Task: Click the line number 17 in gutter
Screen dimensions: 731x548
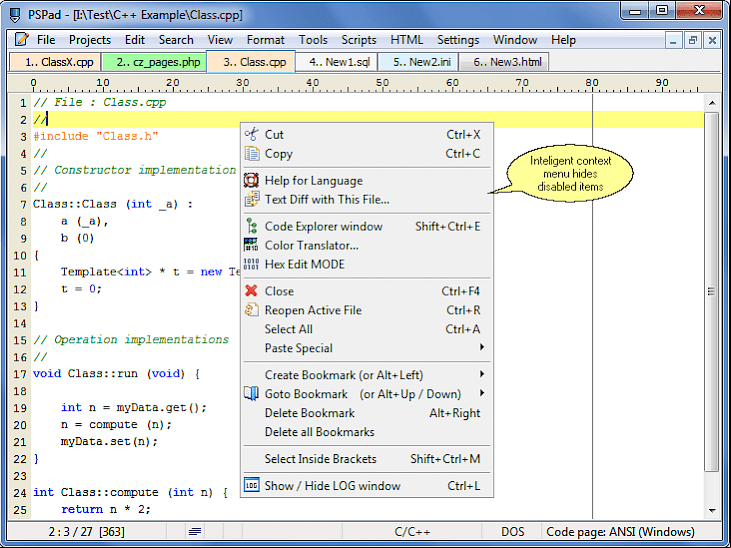Action: 20,374
